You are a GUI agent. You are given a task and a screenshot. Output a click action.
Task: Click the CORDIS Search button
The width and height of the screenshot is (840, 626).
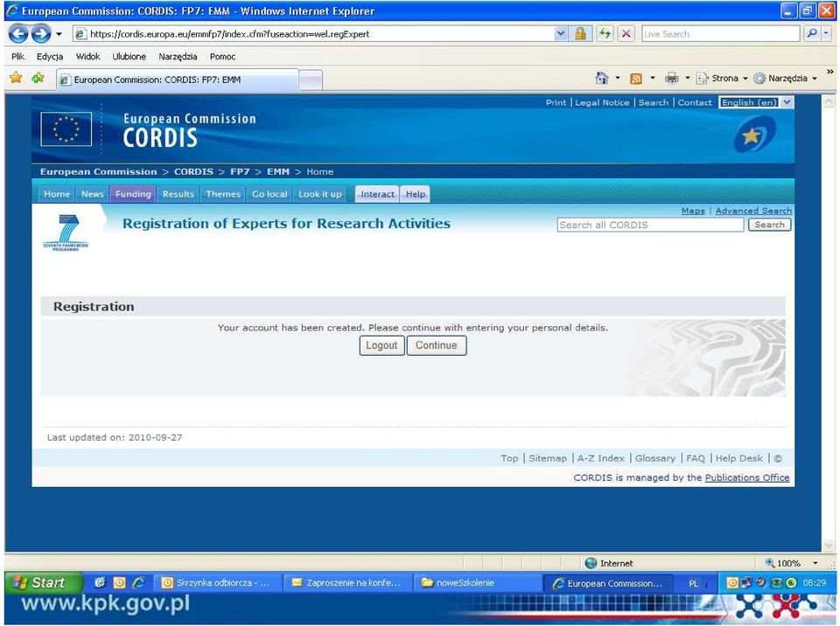[769, 225]
